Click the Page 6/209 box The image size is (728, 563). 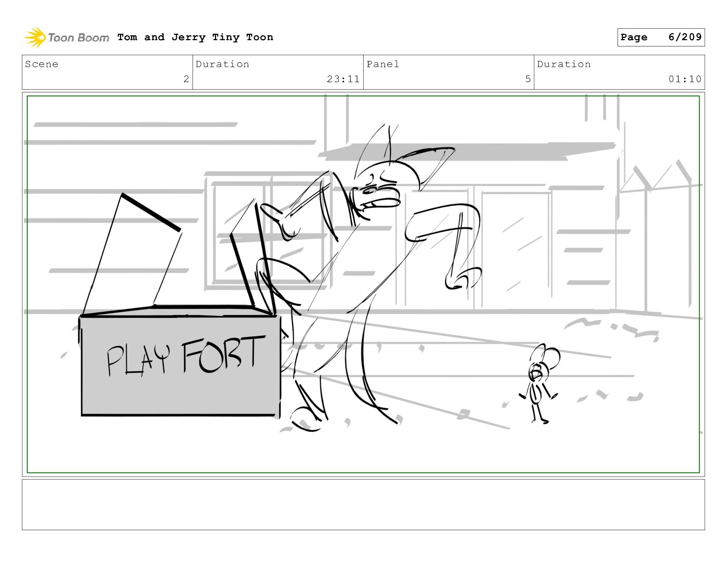[x=661, y=37]
